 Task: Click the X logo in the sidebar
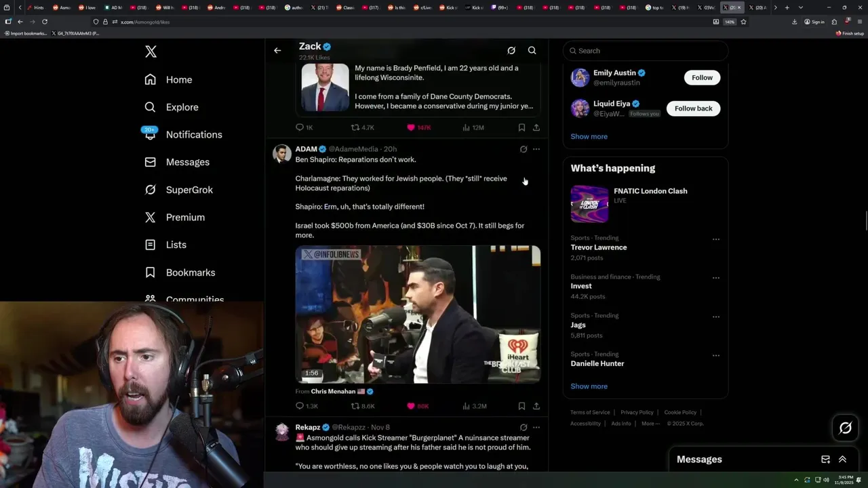[x=151, y=52]
